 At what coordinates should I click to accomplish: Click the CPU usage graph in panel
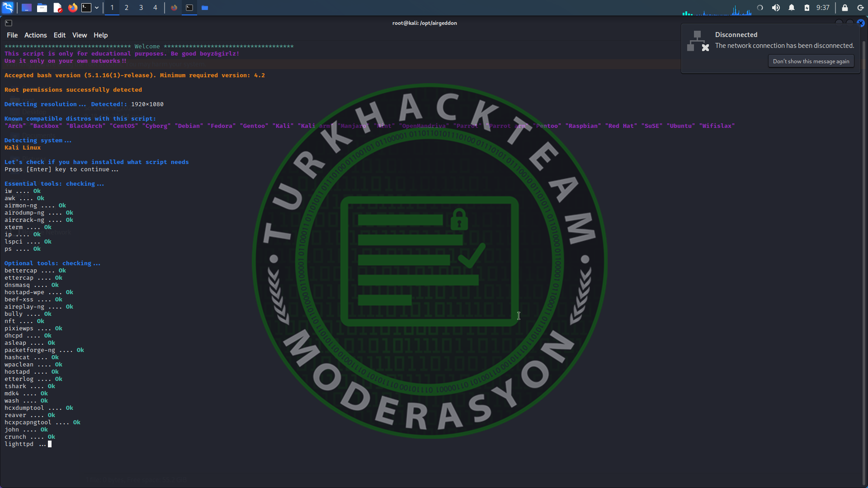[x=717, y=10]
